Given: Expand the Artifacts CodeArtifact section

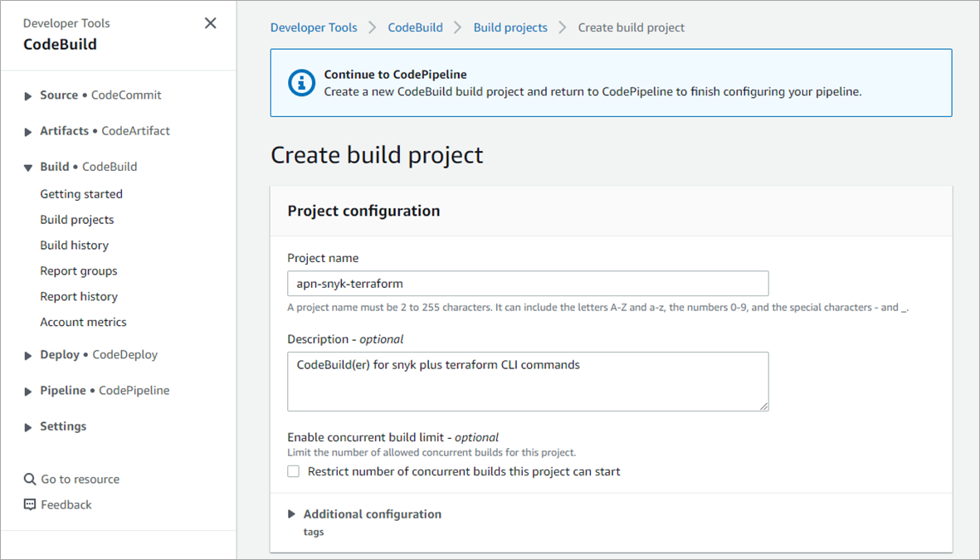Looking at the screenshot, I should 29,131.
